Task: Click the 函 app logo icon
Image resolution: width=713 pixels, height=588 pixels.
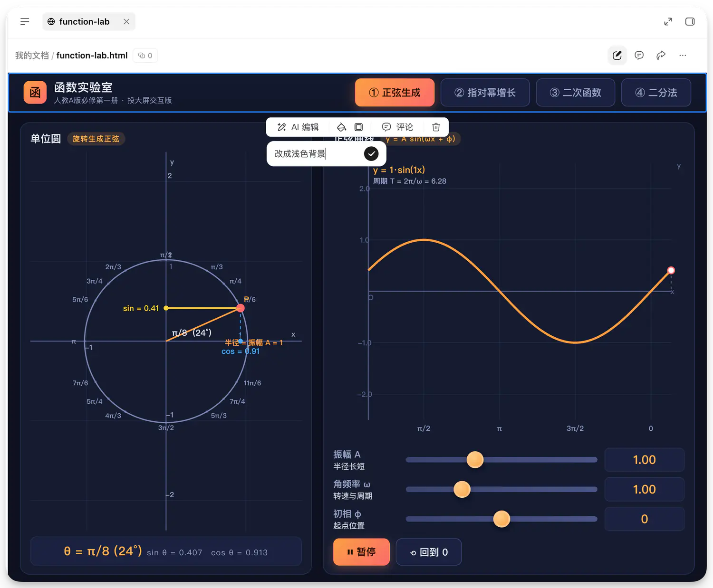Action: click(35, 92)
